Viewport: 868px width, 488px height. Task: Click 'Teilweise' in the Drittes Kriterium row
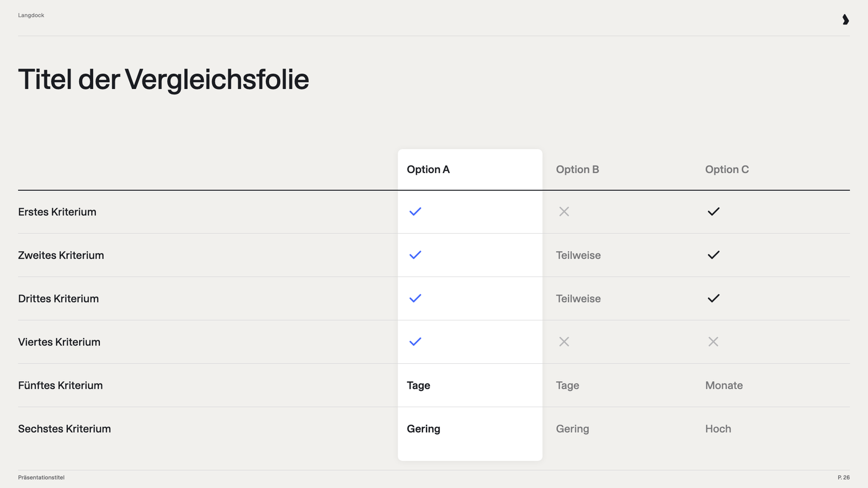[578, 299]
